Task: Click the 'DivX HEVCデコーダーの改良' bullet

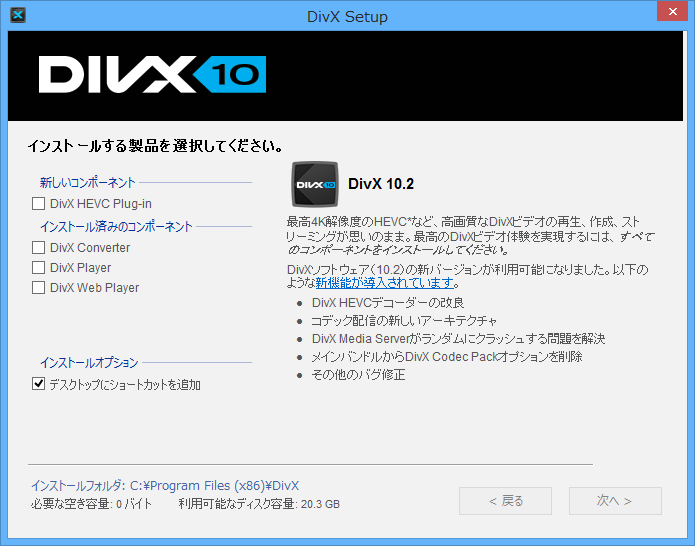Action: [x=388, y=303]
